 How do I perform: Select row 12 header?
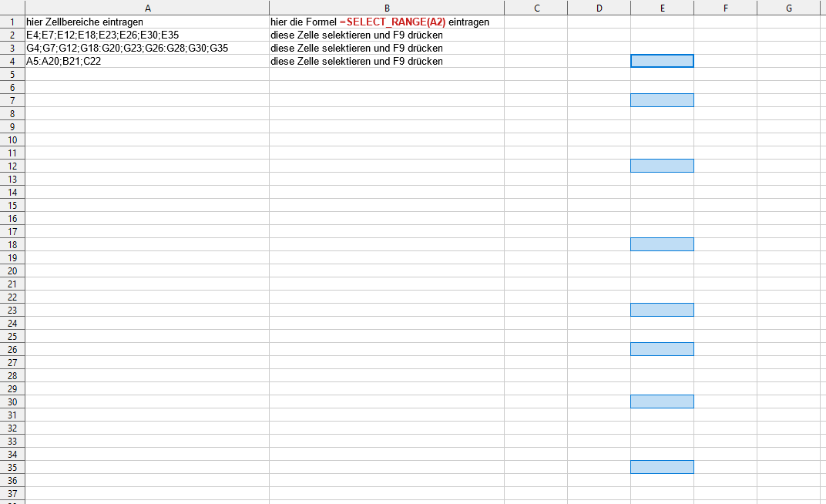[12, 166]
